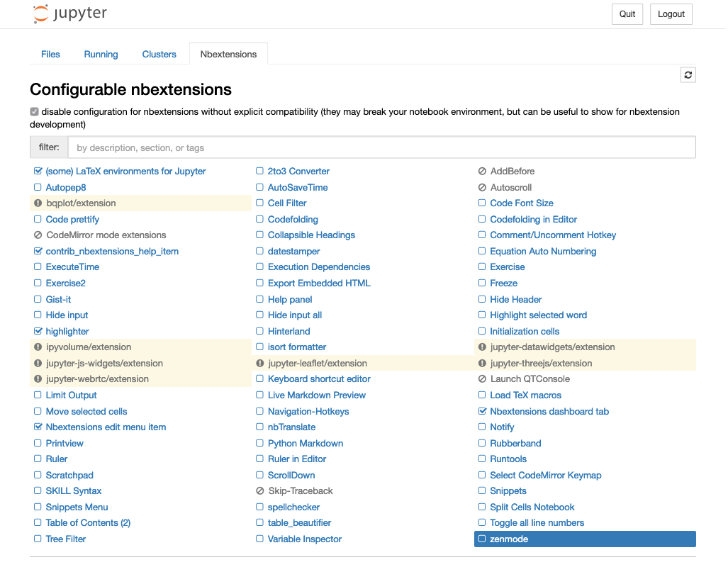The width and height of the screenshot is (728, 567).
Task: Uncheck the highlighter extension checkbox
Action: (38, 331)
